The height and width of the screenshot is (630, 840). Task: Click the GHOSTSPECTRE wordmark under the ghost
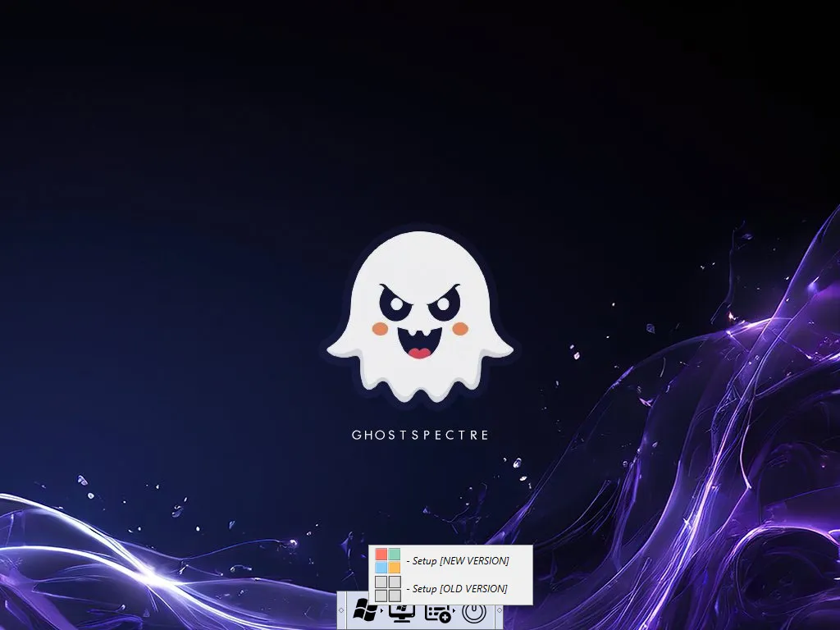420,434
